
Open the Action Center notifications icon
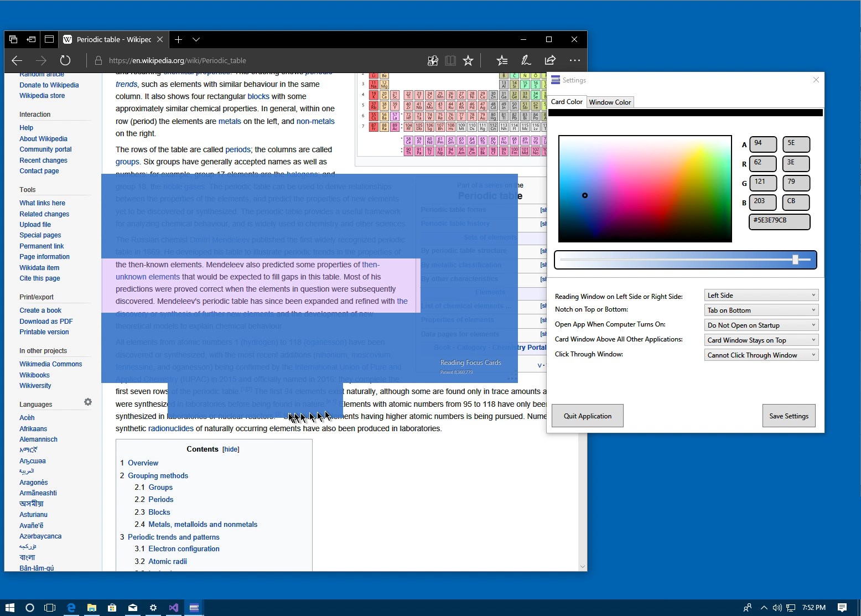pyautogui.click(x=842, y=608)
